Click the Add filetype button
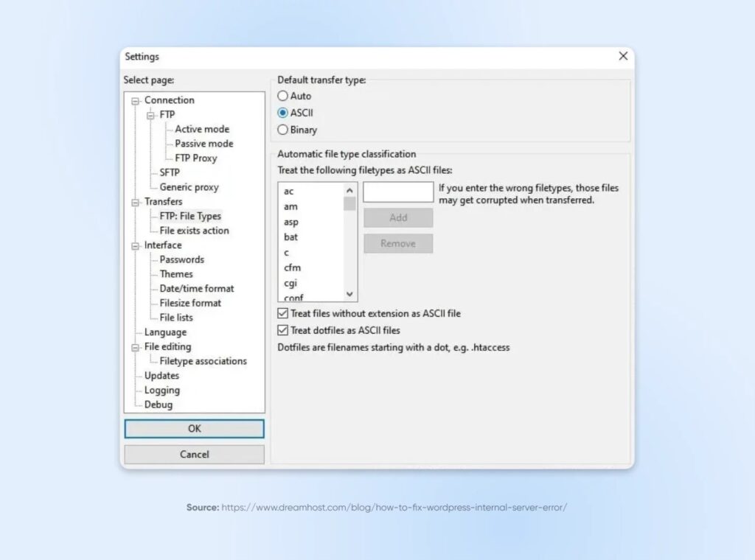This screenshot has height=560, width=755. click(x=398, y=217)
